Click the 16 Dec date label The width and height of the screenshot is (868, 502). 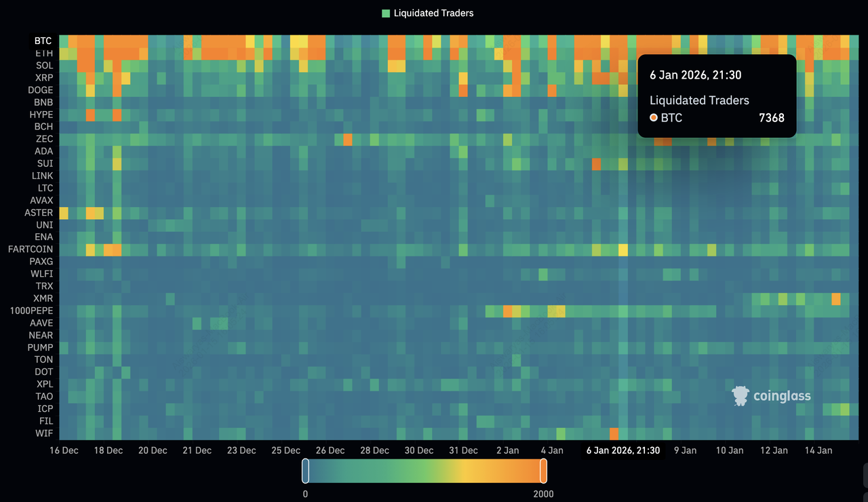pos(64,450)
